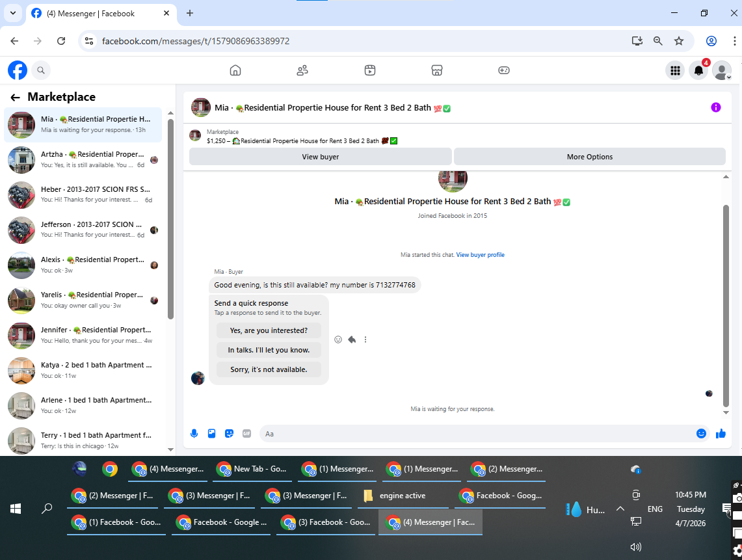Open Chrome three-dot menu
This screenshot has width=742, height=560.
[x=734, y=41]
